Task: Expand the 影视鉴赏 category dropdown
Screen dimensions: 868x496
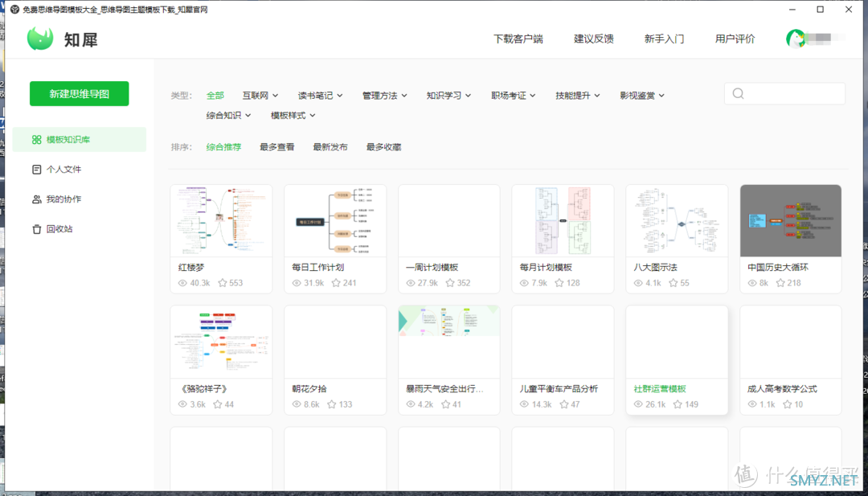Action: coord(642,95)
